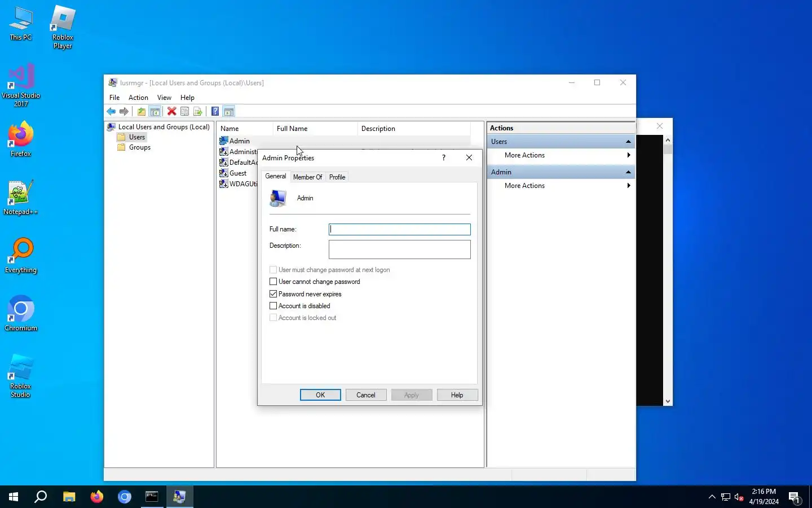Open the Windows Start menu

14,497
